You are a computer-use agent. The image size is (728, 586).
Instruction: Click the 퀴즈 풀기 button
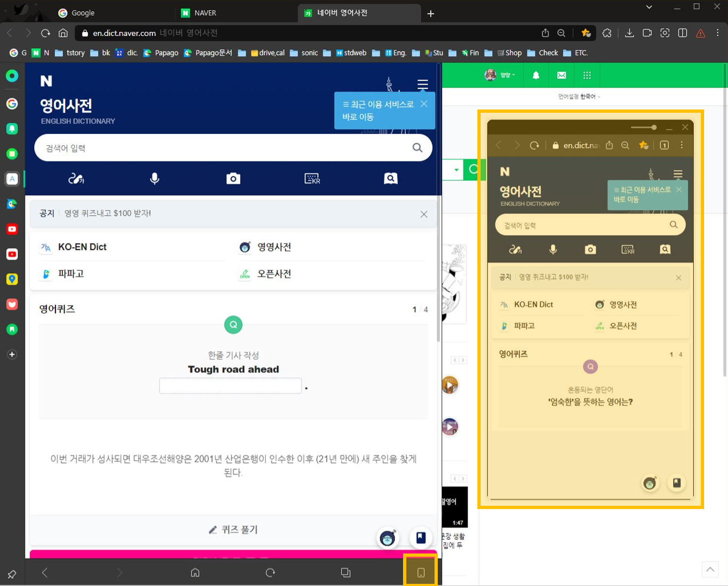(x=233, y=530)
